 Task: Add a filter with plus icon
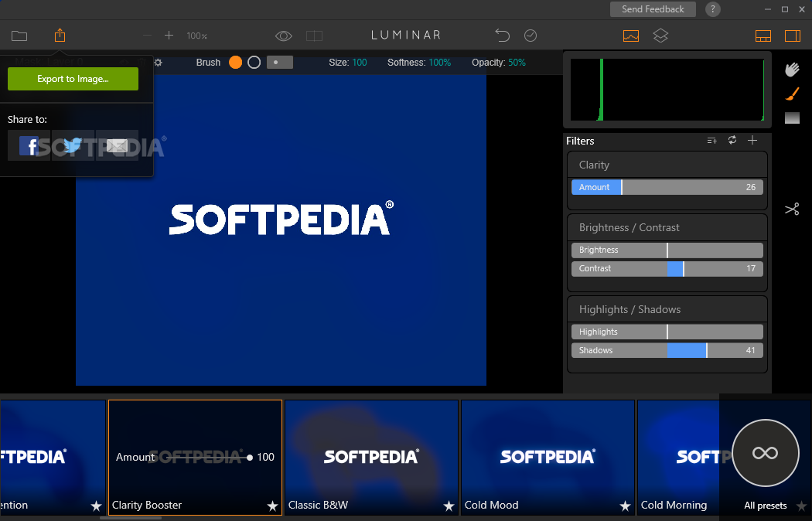pos(752,140)
